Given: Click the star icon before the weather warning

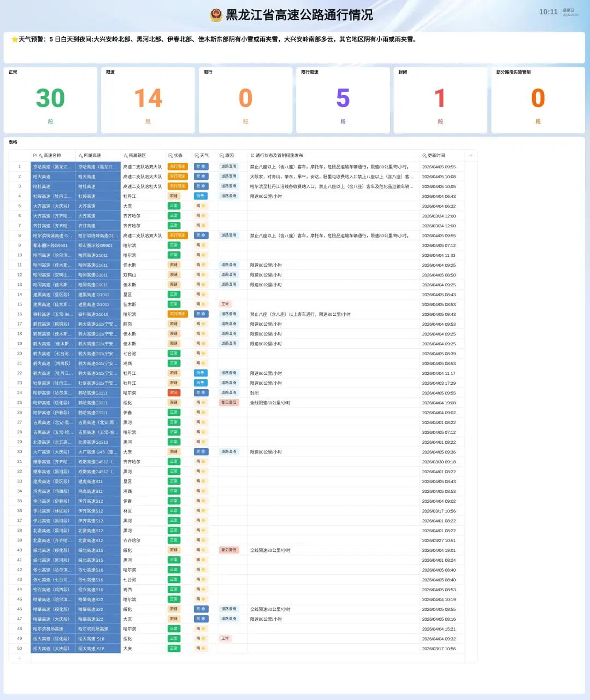Looking at the screenshot, I should [15, 39].
